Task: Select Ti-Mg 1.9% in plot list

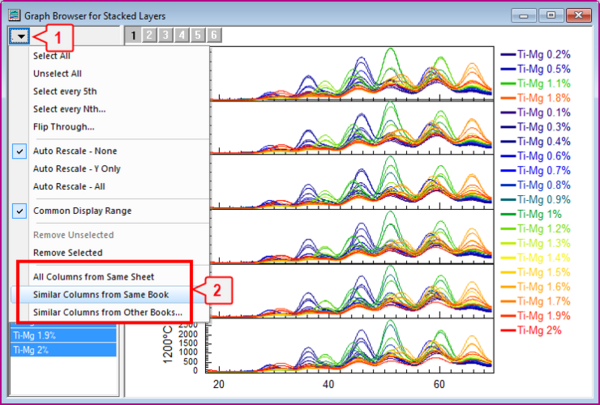Action: point(64,335)
